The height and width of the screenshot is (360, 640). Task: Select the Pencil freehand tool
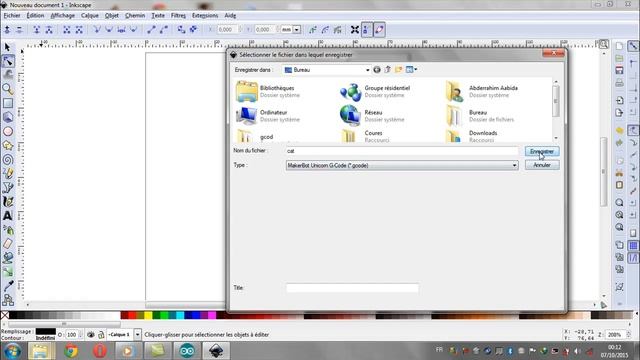point(8,173)
